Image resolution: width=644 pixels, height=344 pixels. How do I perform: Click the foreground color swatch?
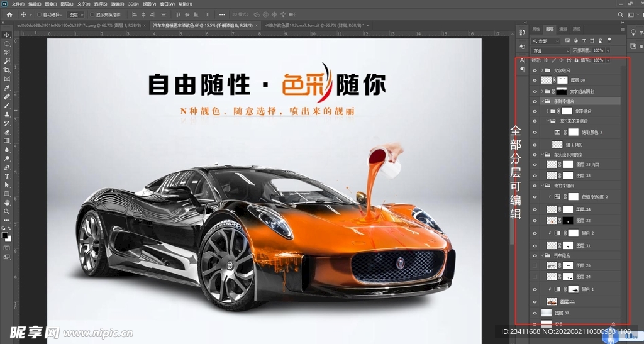click(4, 235)
